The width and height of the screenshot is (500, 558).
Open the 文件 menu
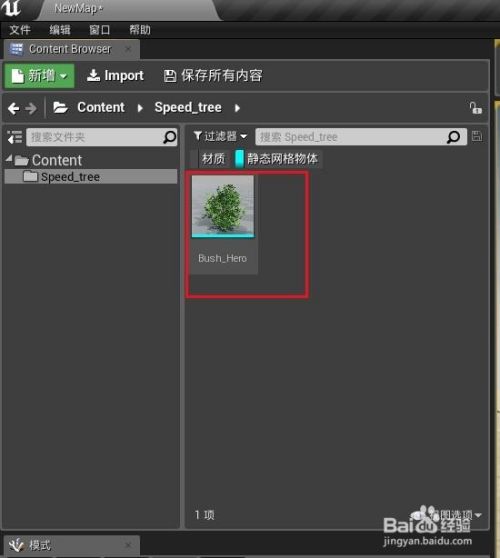point(20,30)
